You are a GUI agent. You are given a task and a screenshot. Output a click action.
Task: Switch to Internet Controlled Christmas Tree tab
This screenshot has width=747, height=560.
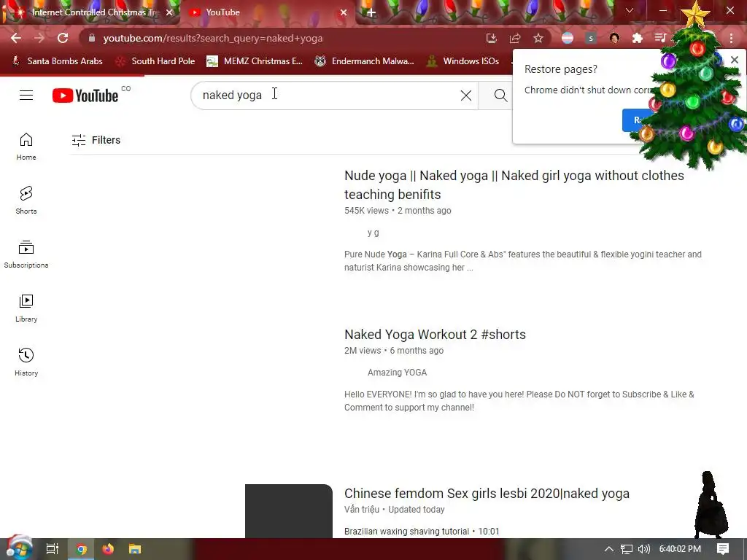tap(96, 12)
